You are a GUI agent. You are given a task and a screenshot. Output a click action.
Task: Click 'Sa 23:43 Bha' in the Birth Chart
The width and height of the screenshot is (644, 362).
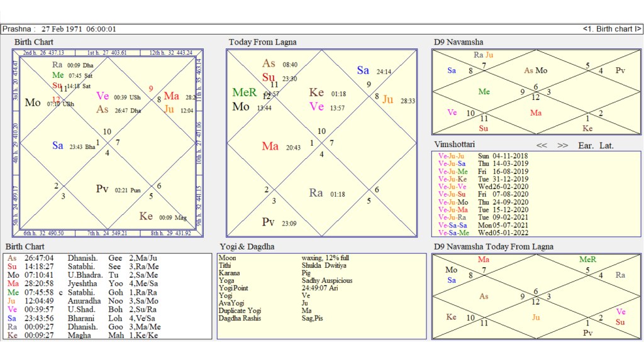click(x=74, y=146)
